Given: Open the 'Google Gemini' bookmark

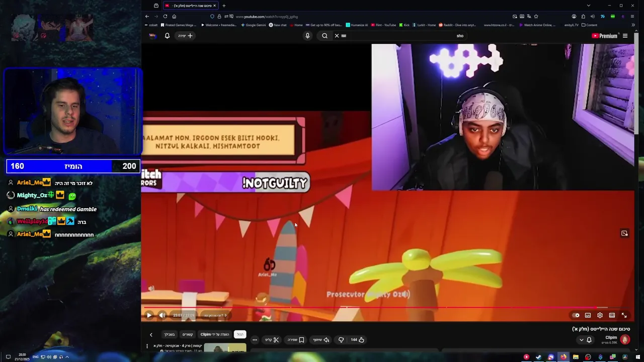Looking at the screenshot, I should pyautogui.click(x=254, y=25).
